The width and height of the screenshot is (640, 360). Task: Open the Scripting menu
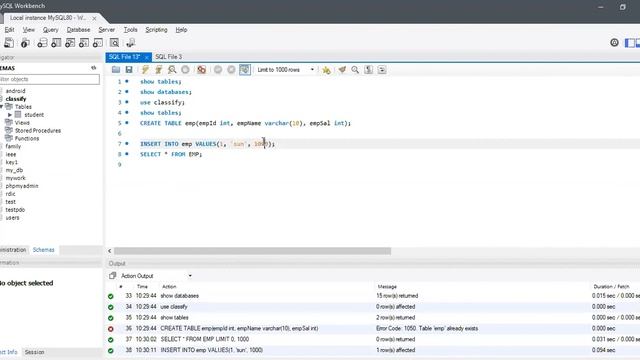click(x=156, y=30)
